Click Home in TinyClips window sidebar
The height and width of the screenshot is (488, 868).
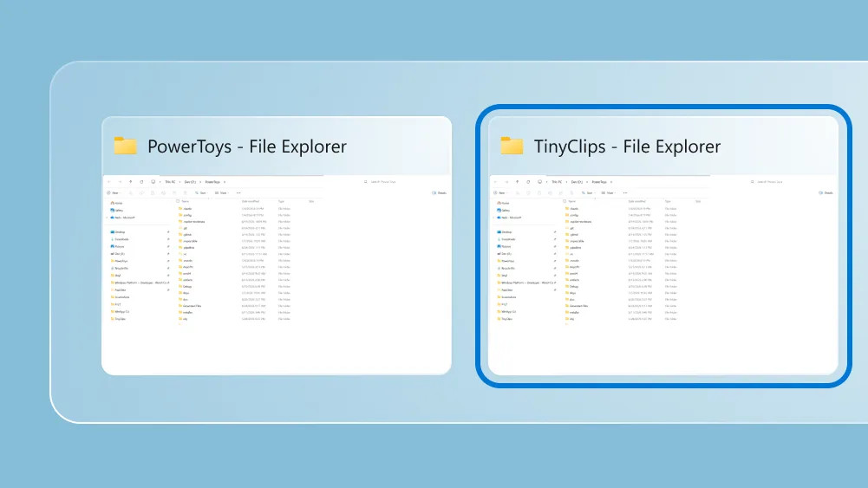[503, 203]
